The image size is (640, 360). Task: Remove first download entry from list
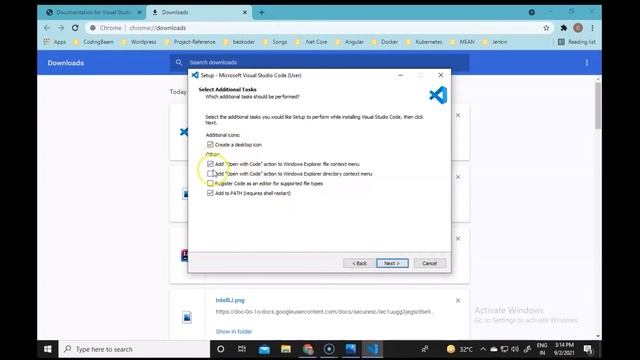point(458,116)
